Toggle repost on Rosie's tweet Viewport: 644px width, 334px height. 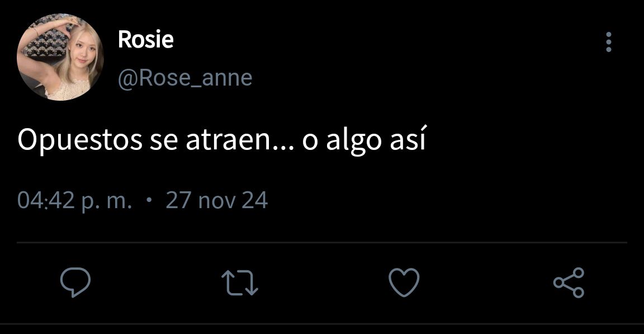(240, 283)
